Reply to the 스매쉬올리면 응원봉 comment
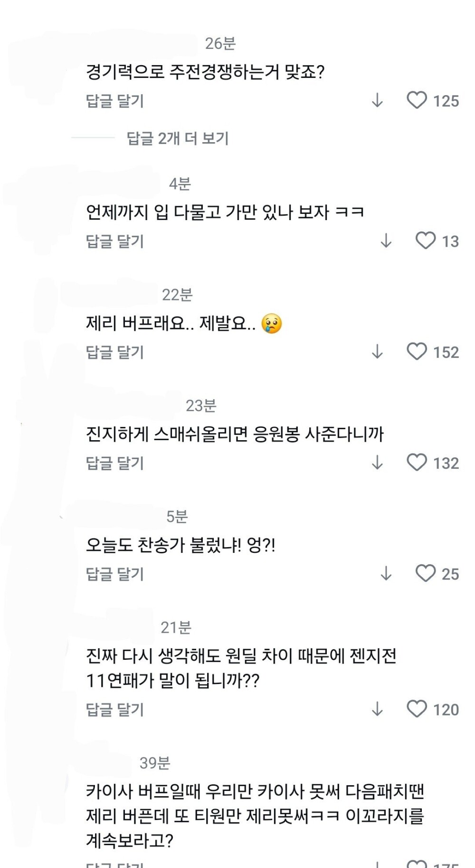 point(114,463)
